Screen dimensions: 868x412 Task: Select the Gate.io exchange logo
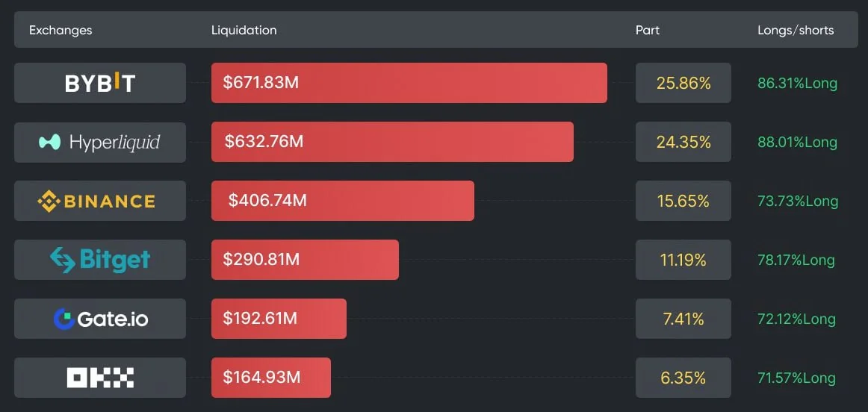coord(100,319)
